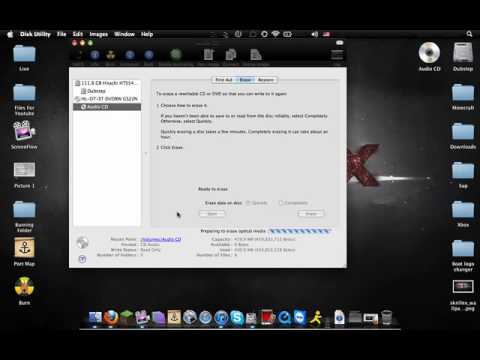This screenshot has width=480, height=360.
Task: Click the Info toolbar icon
Action: tap(95, 55)
